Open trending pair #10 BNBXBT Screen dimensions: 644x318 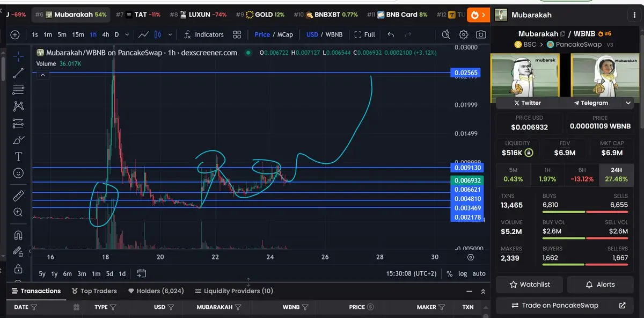pos(326,15)
